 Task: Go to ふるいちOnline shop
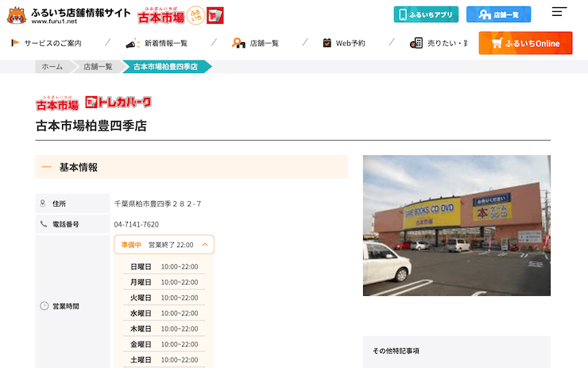pos(525,43)
